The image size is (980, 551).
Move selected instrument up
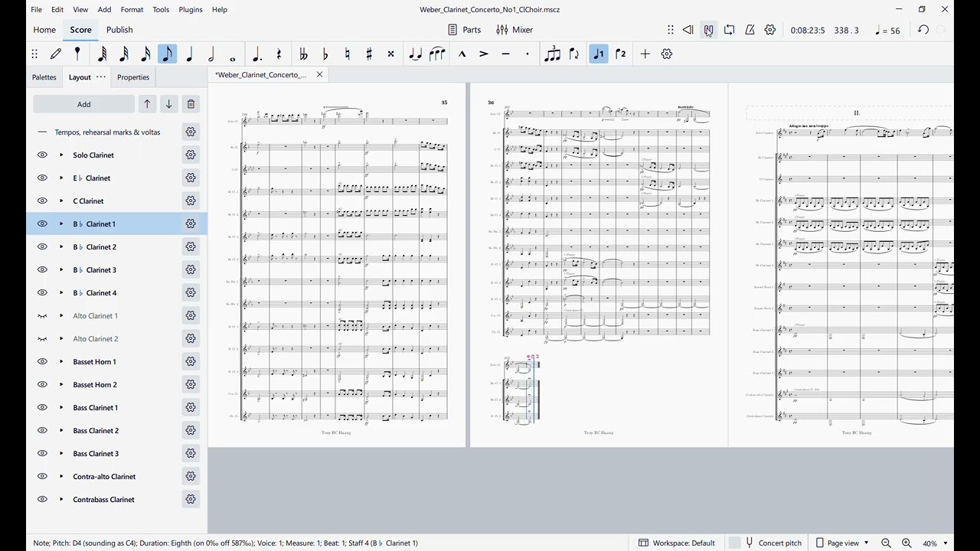[x=147, y=104]
